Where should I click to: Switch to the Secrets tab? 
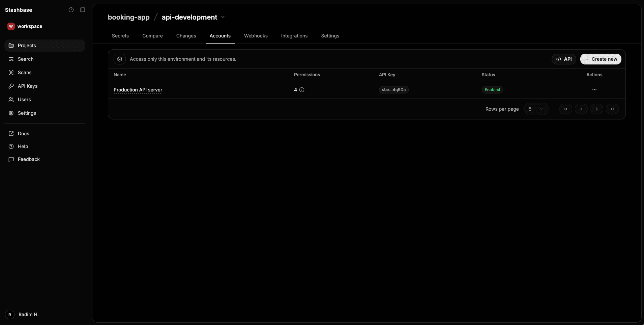(120, 36)
